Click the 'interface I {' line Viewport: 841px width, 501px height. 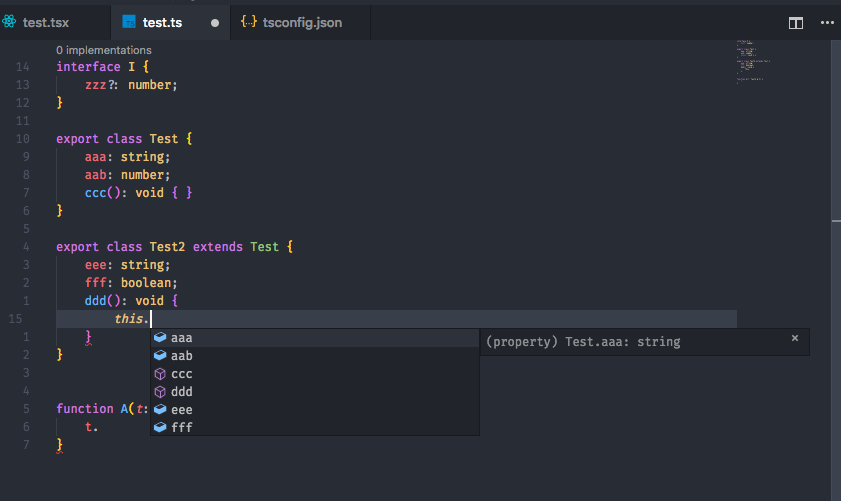(x=102, y=67)
